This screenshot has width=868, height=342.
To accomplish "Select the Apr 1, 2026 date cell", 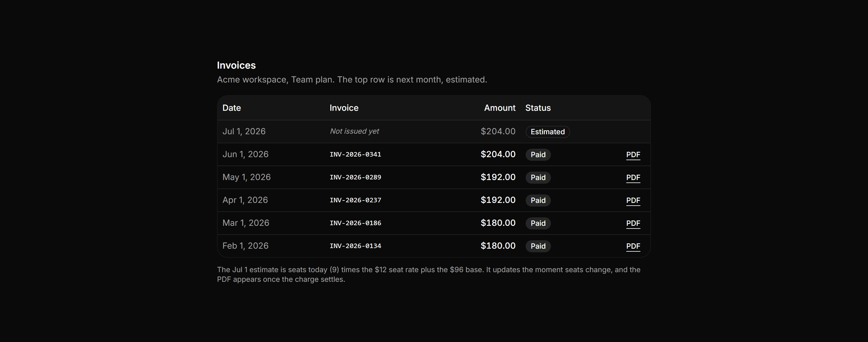I will pos(245,200).
